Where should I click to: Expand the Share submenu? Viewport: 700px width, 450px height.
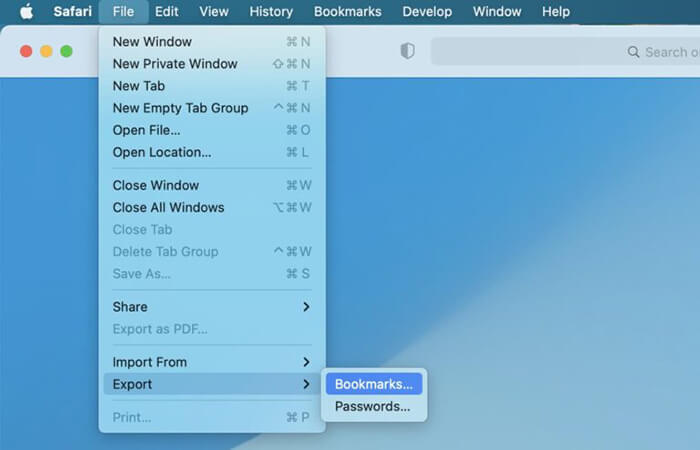point(212,307)
